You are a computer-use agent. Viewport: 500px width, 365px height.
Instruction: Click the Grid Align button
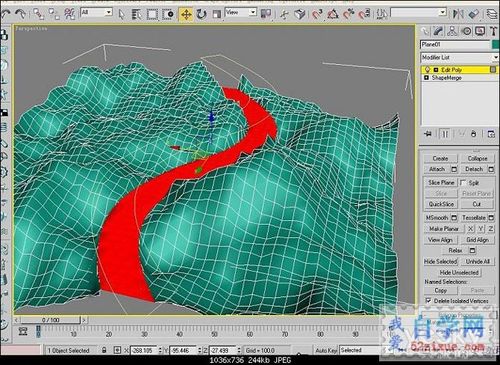tap(477, 240)
